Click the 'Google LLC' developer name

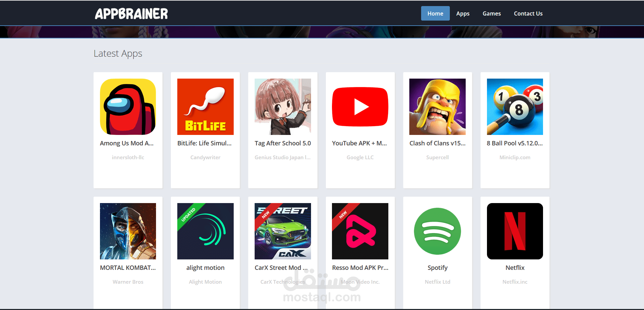point(360,157)
